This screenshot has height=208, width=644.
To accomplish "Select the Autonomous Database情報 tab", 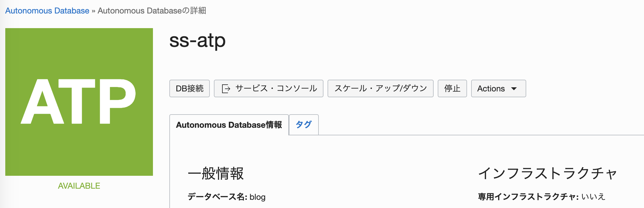I will [229, 125].
